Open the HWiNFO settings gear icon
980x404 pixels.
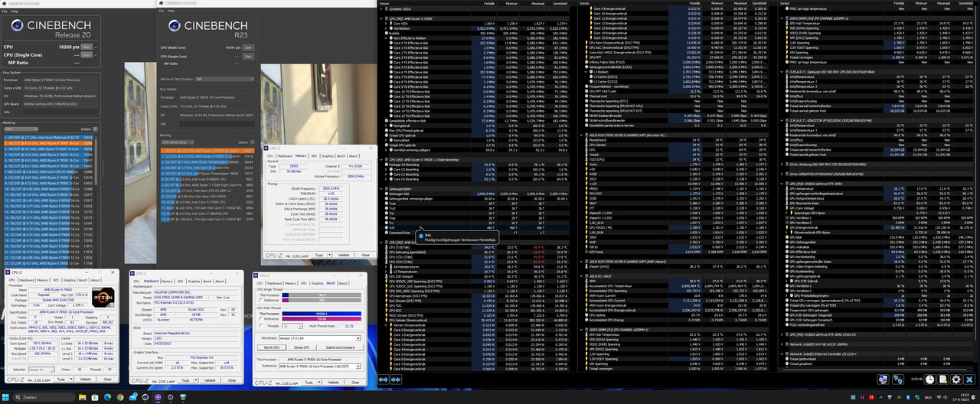pos(955,379)
